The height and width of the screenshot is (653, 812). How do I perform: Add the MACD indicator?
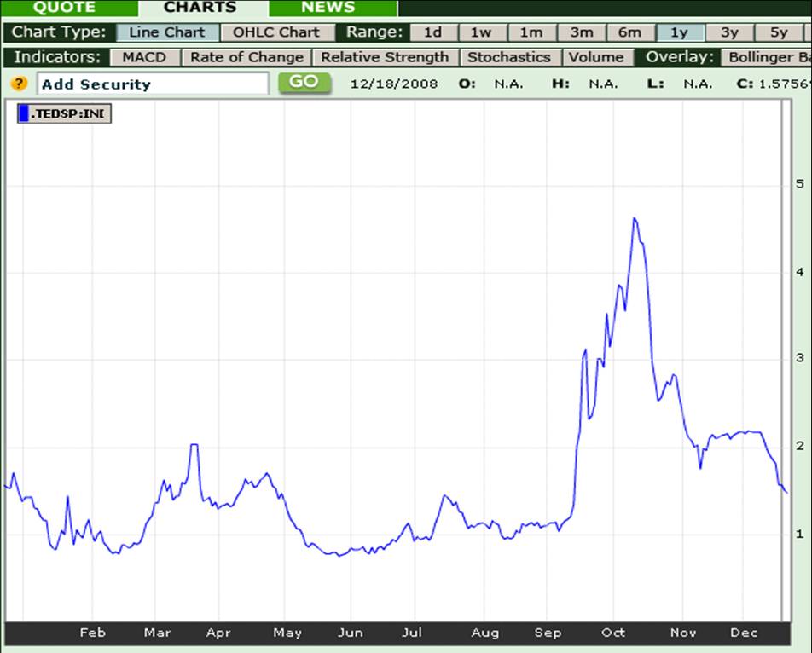(144, 57)
